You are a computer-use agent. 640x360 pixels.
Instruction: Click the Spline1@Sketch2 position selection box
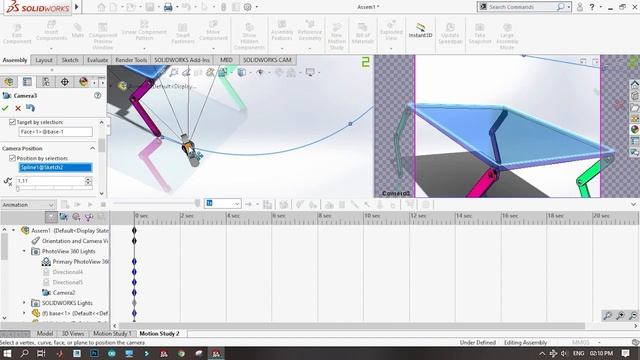click(x=55, y=167)
